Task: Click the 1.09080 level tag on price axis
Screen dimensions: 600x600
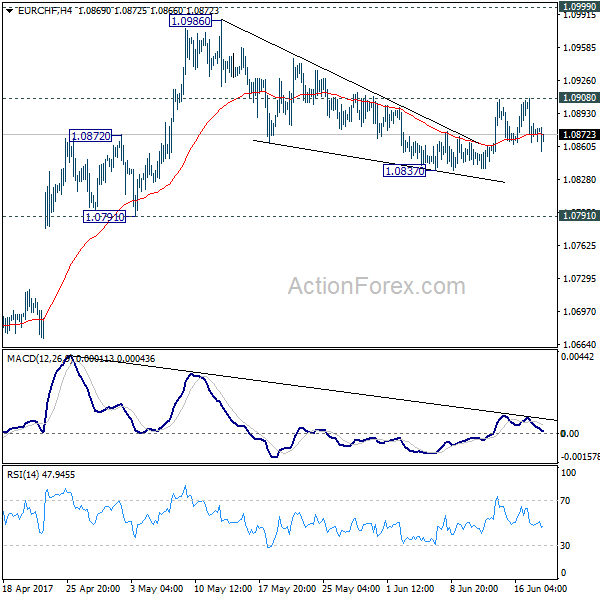Action: click(x=579, y=98)
